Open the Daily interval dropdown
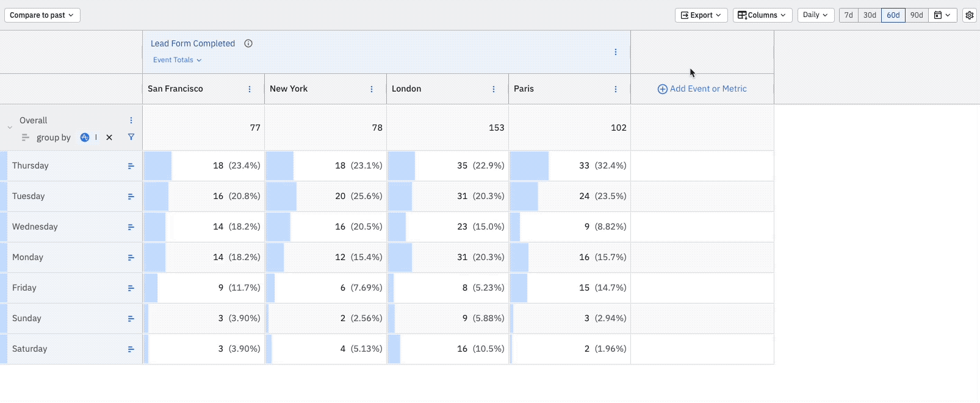This screenshot has height=403, width=980. [815, 15]
